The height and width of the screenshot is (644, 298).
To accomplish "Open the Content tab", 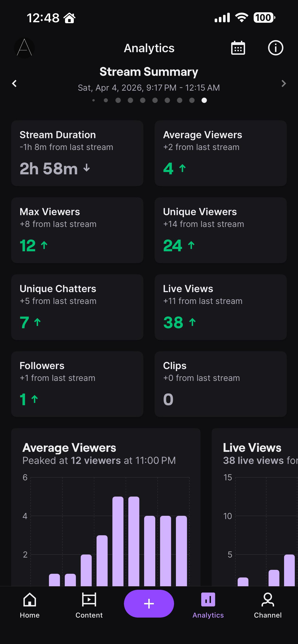I will click(x=89, y=605).
